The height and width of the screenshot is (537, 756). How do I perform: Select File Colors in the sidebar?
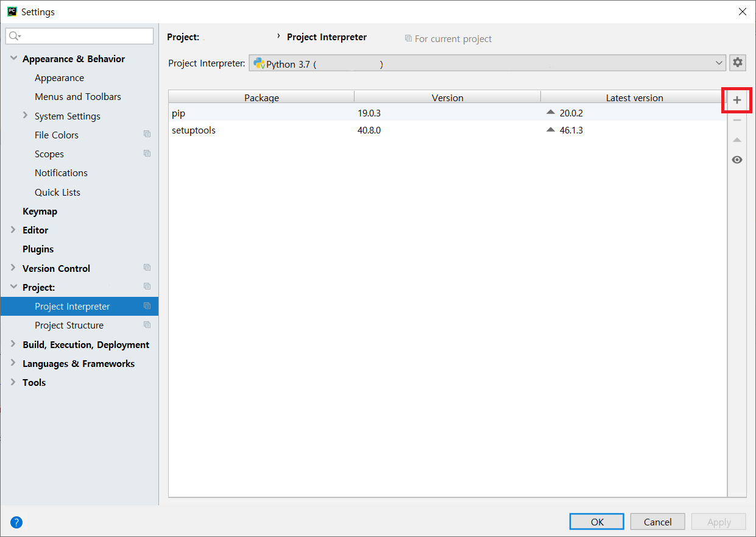[57, 135]
